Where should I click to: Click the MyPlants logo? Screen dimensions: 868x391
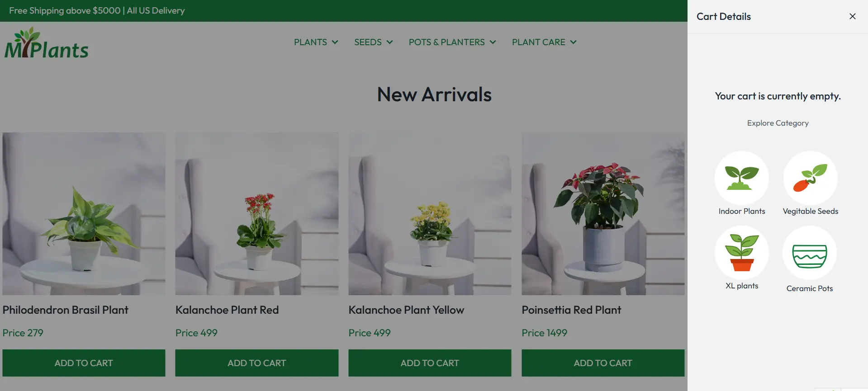coord(47,43)
